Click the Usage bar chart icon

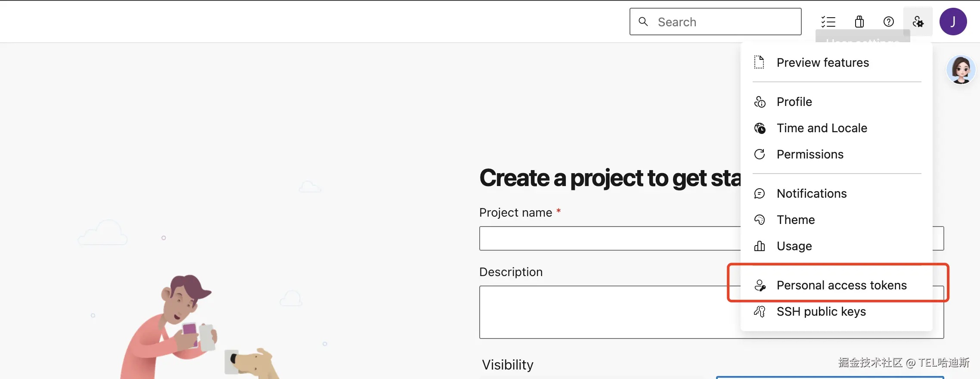(760, 246)
